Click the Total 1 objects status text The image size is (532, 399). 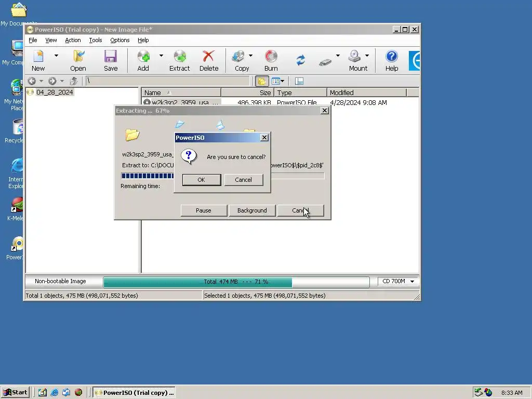(x=82, y=296)
